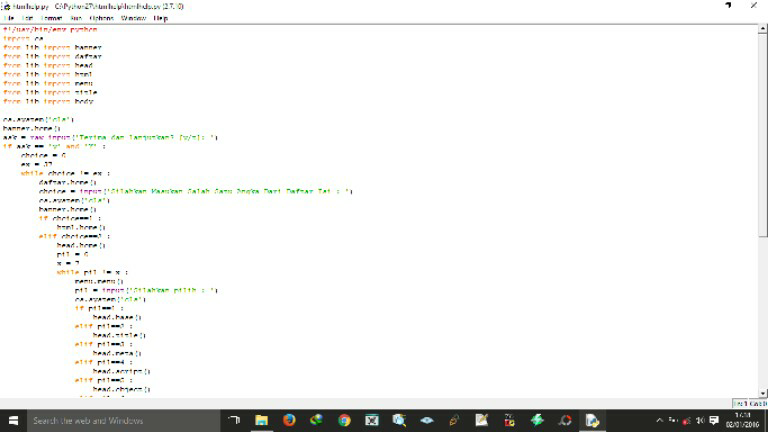Open the magnifier app on the taskbar
This screenshot has width=768, height=432.
[399, 421]
